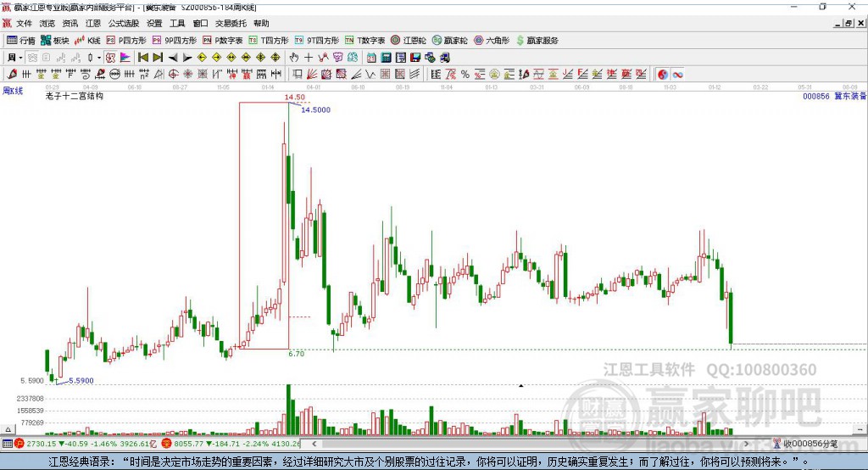Image resolution: width=868 pixels, height=470 pixels.
Task: Switch to K线 view button
Action: [87, 41]
